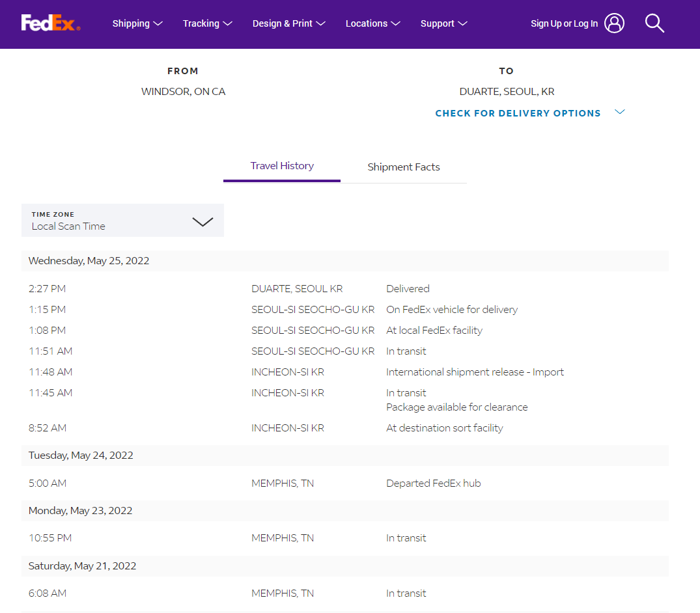700x613 pixels.
Task: Switch to the Travel History tab
Action: pyautogui.click(x=282, y=166)
